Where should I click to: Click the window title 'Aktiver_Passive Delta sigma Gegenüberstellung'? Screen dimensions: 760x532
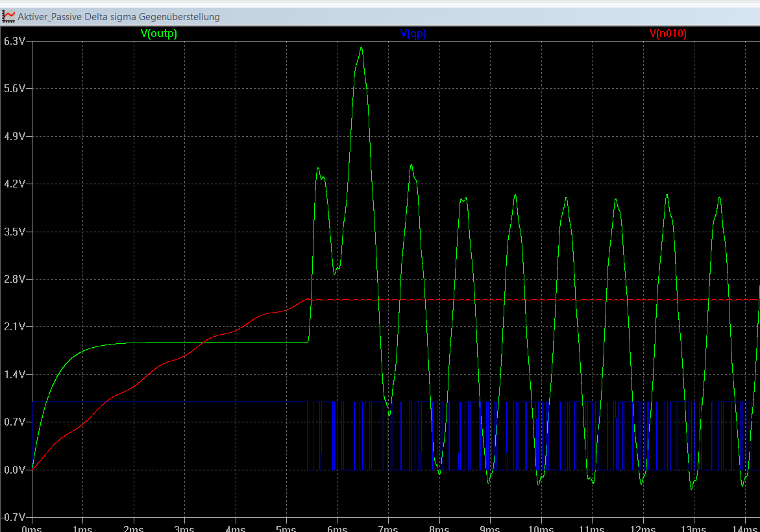pos(119,17)
